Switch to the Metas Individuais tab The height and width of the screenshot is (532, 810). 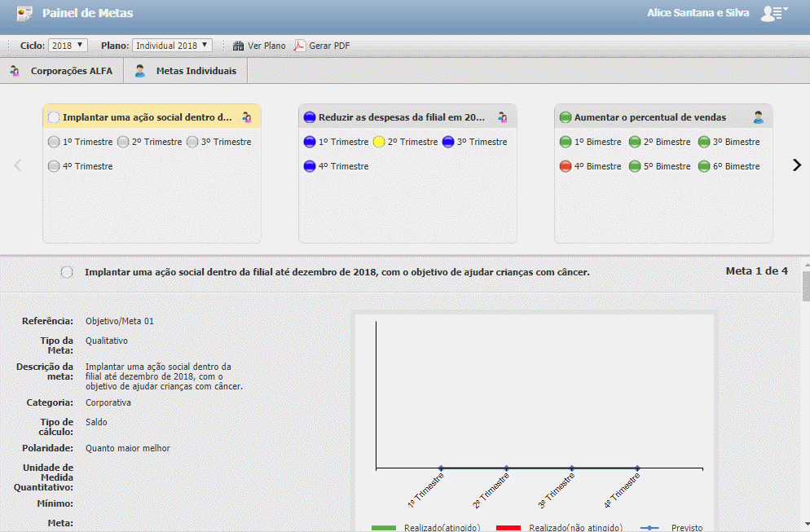(x=196, y=71)
